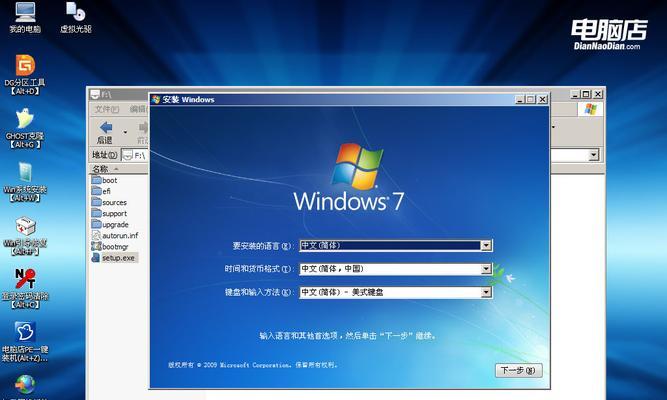Expand the 要安装的语言 language dropdown
Image resolution: width=667 pixels, height=400 pixels.
pyautogui.click(x=486, y=245)
